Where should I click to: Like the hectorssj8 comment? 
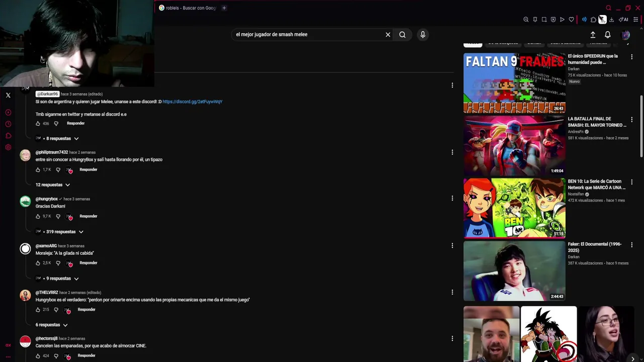[38, 356]
